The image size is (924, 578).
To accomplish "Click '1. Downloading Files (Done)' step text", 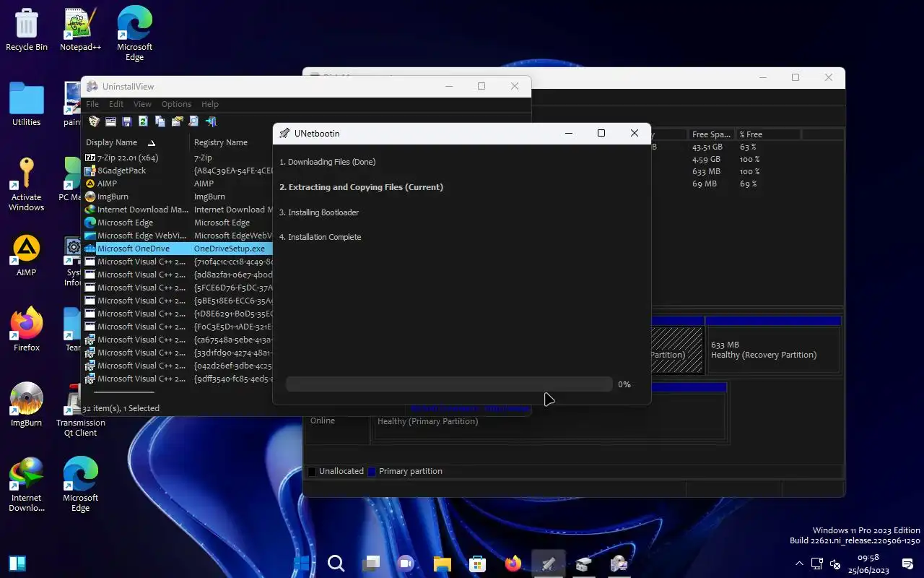I will (327, 162).
